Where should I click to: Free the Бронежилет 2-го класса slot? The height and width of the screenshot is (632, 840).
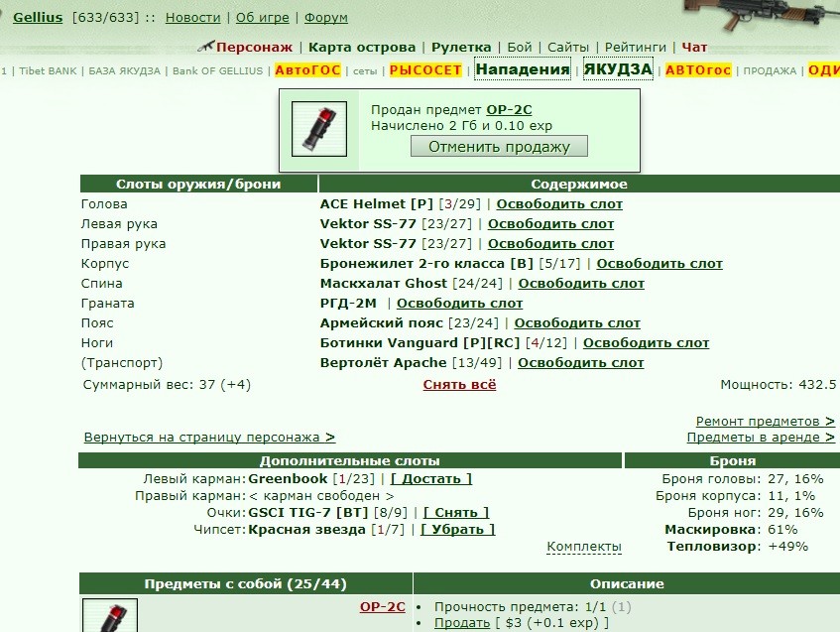660,264
